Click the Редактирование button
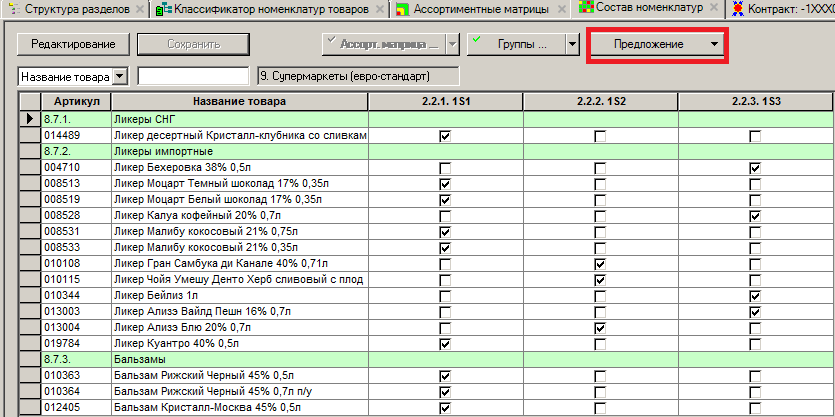Viewport: 835px width, 417px height. (x=73, y=44)
